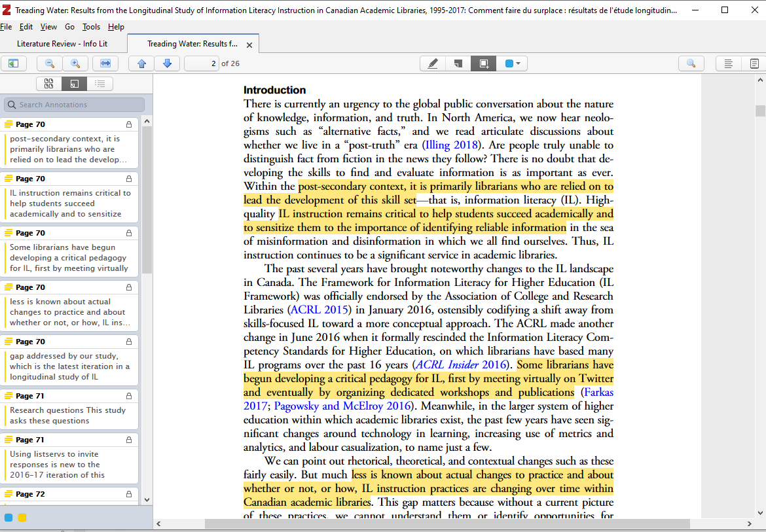Open find in document magnifier
The image size is (766, 532).
point(691,63)
